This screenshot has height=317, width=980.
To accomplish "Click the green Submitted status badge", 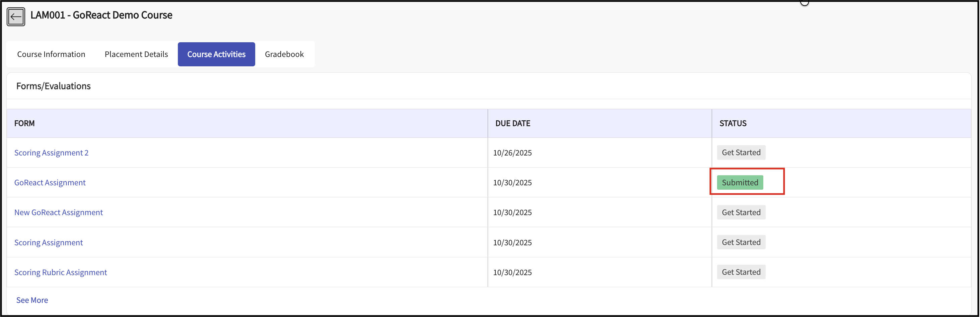I will [740, 183].
